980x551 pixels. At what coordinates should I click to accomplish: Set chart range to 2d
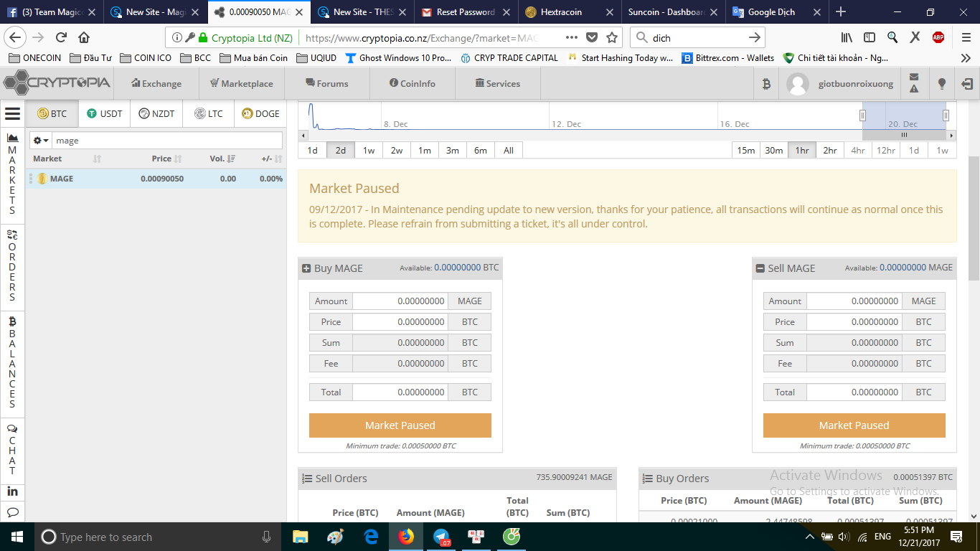(x=341, y=150)
